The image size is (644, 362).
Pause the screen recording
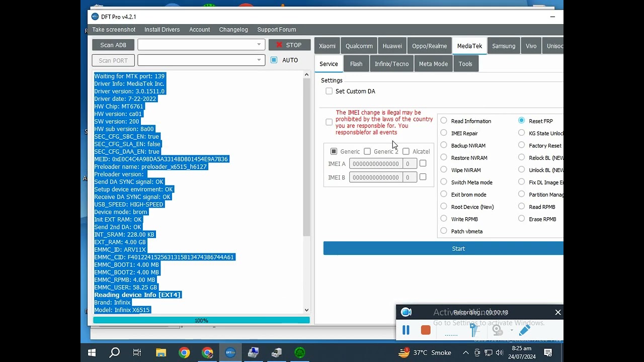[x=406, y=330]
